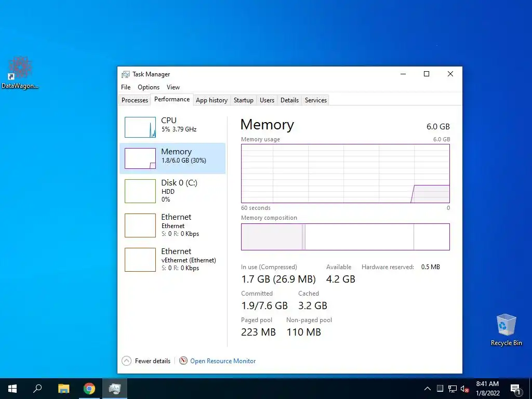Image resolution: width=532 pixels, height=399 pixels.
Task: Close the Task Manager window
Action: click(x=450, y=74)
